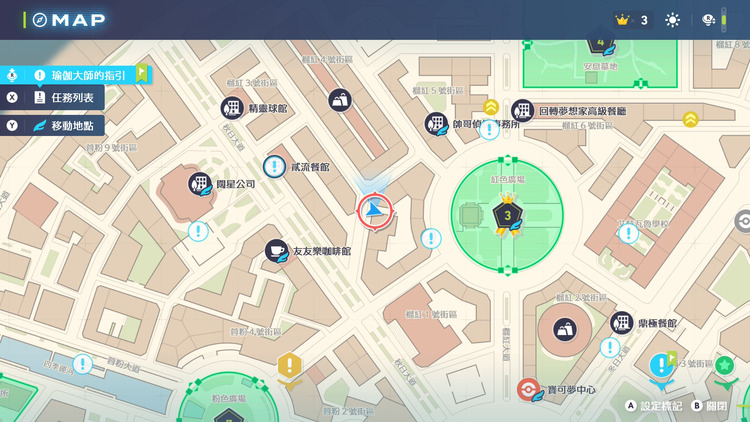Select the yellow exclamation quest marker
This screenshot has height=422, width=750.
pyautogui.click(x=290, y=365)
